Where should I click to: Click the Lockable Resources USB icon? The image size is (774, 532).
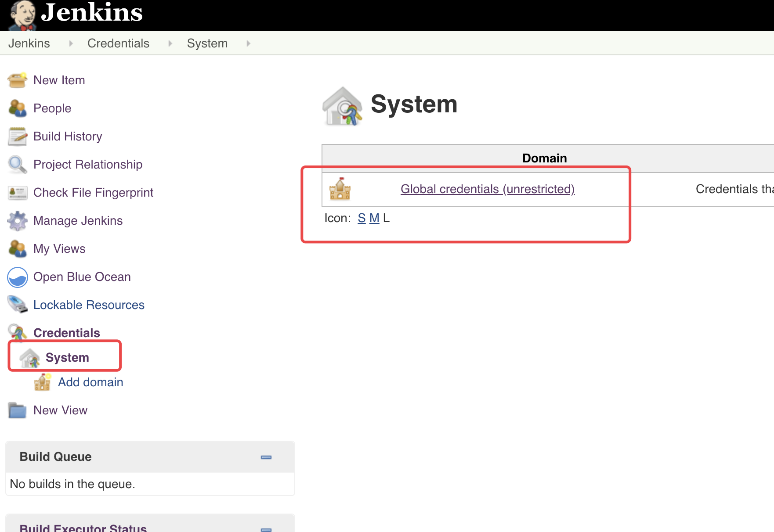click(x=18, y=305)
